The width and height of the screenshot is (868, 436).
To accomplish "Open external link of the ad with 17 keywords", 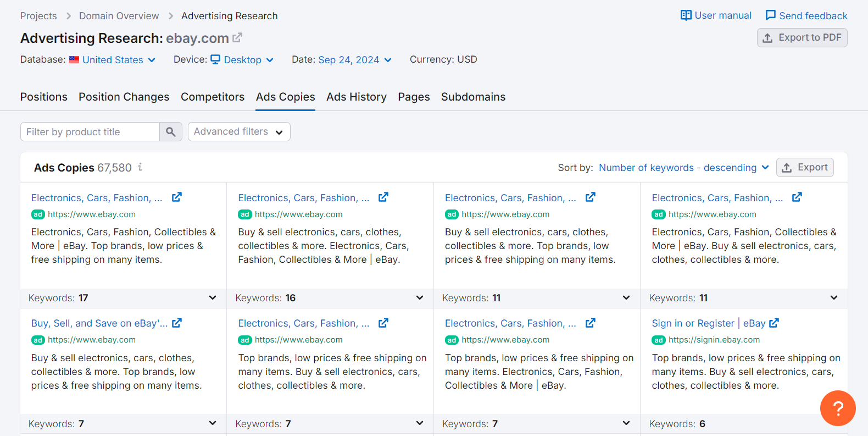I will coord(177,197).
